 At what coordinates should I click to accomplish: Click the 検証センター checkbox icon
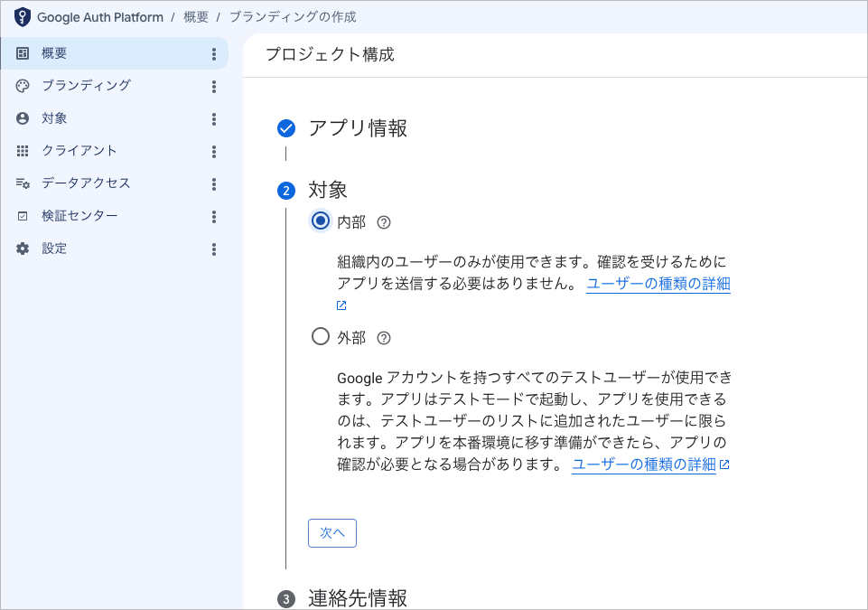click(x=23, y=216)
